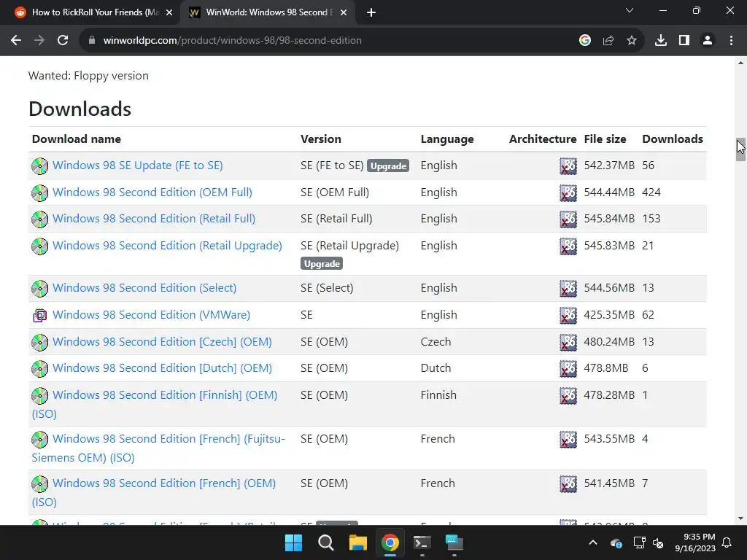Click the File size column header
747x560 pixels.
coord(605,139)
